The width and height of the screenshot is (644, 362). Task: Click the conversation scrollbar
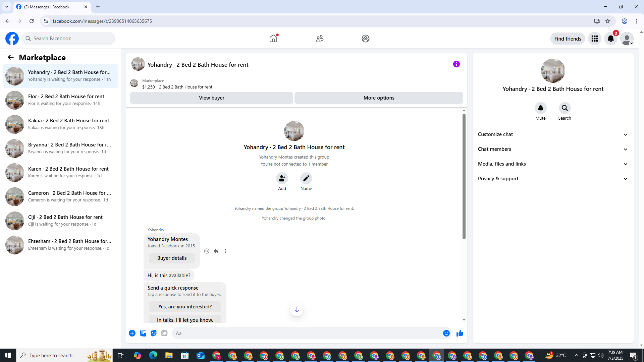point(464,176)
